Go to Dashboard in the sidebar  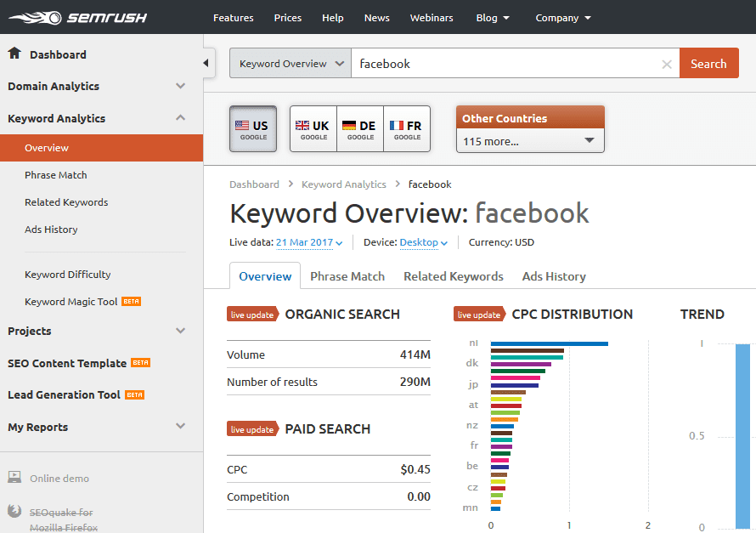pos(58,54)
